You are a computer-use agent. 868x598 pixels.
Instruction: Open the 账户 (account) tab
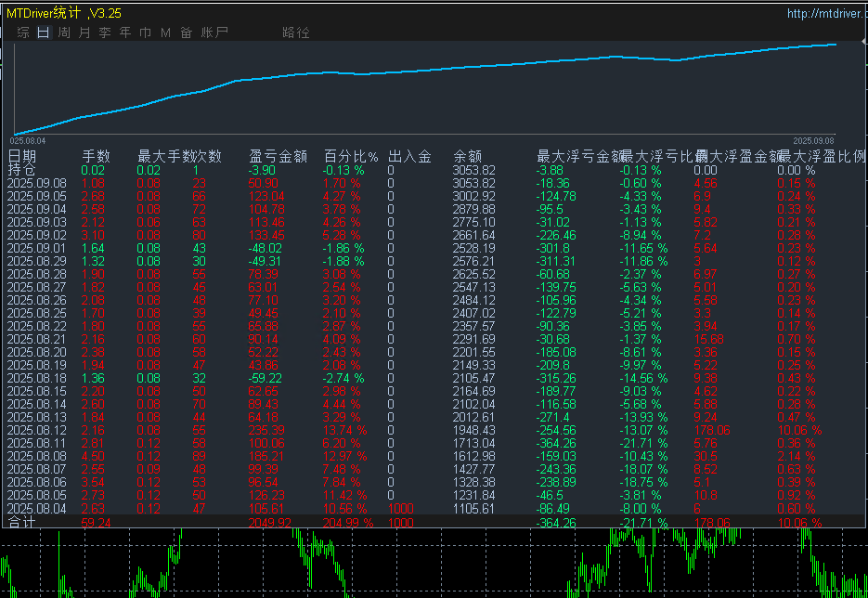214,32
